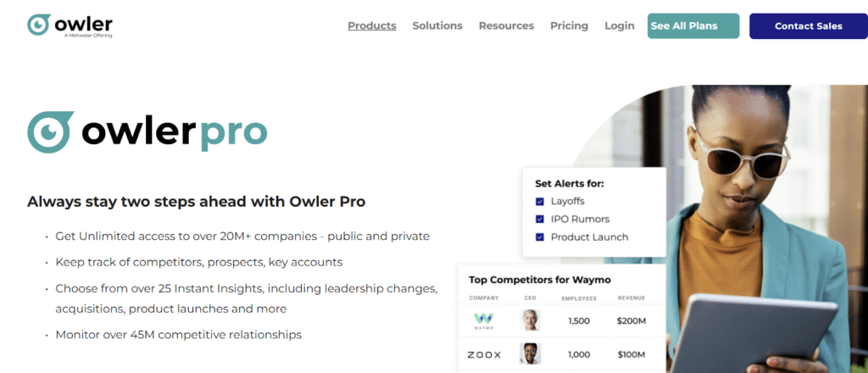This screenshot has height=373, width=868.
Task: Click the Revenue column header
Action: point(632,298)
